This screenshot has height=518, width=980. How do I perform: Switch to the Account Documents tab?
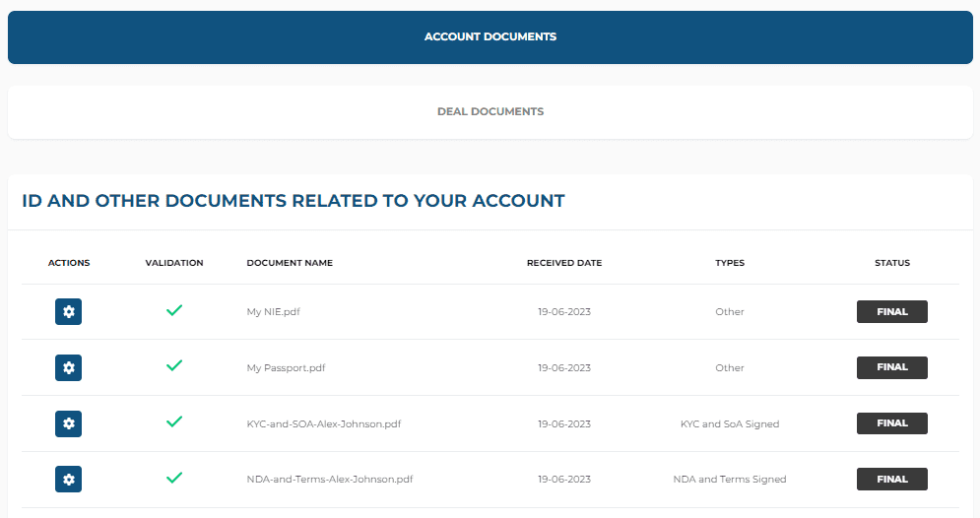[490, 37]
